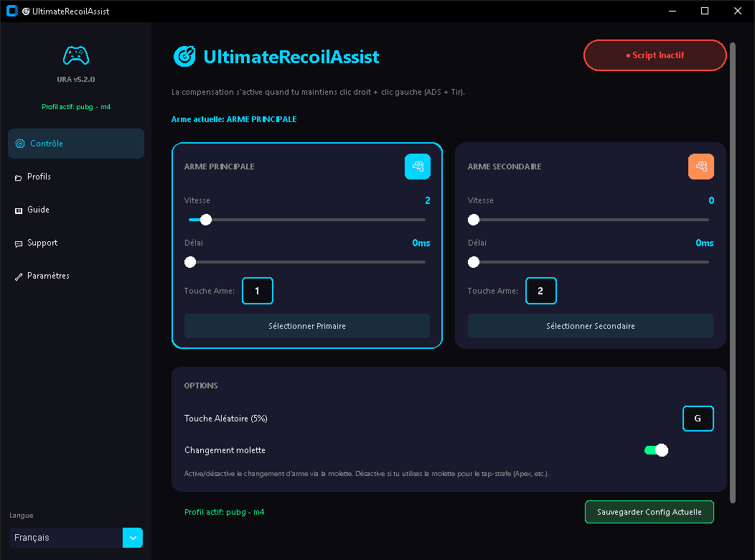Click the Arme Principale Vitesse slider
The width and height of the screenshot is (755, 560).
click(306, 220)
